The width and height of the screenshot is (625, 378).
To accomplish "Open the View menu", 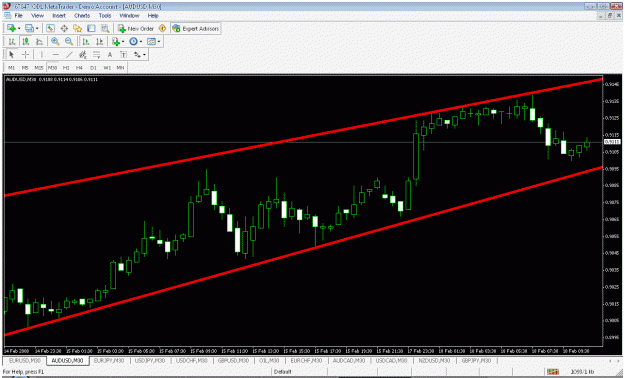I will [37, 16].
